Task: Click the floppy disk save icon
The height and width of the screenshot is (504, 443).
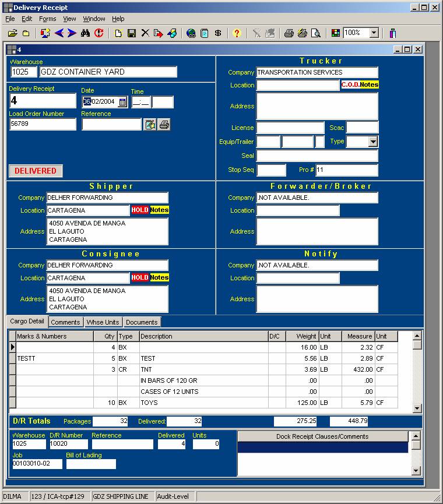Action: coord(132,33)
